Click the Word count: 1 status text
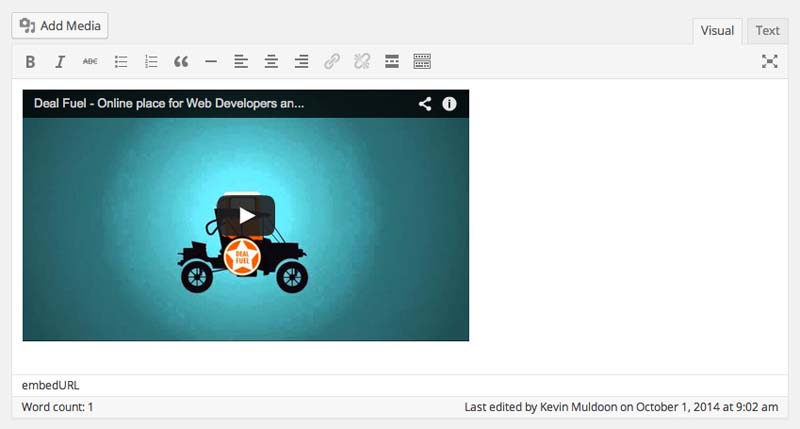This screenshot has width=800, height=429. pyautogui.click(x=57, y=407)
